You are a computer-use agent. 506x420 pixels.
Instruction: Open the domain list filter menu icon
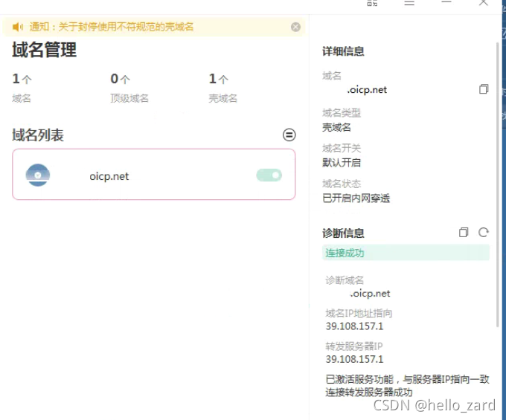point(289,135)
